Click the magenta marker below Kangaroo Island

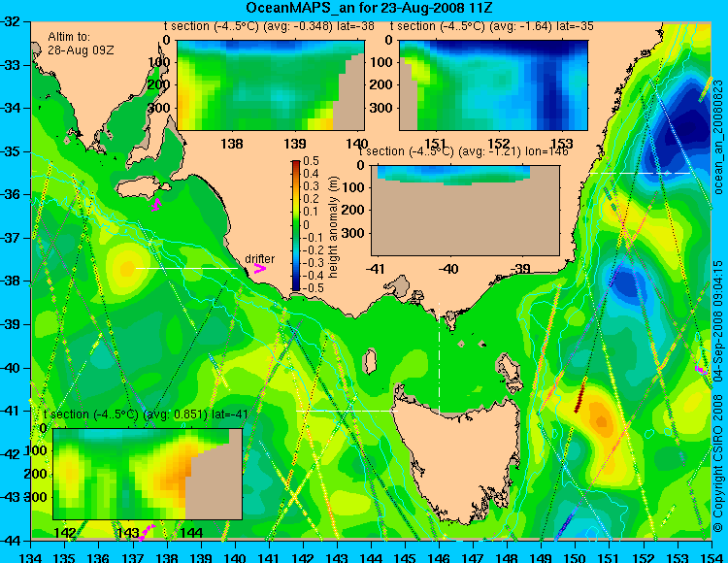point(156,205)
